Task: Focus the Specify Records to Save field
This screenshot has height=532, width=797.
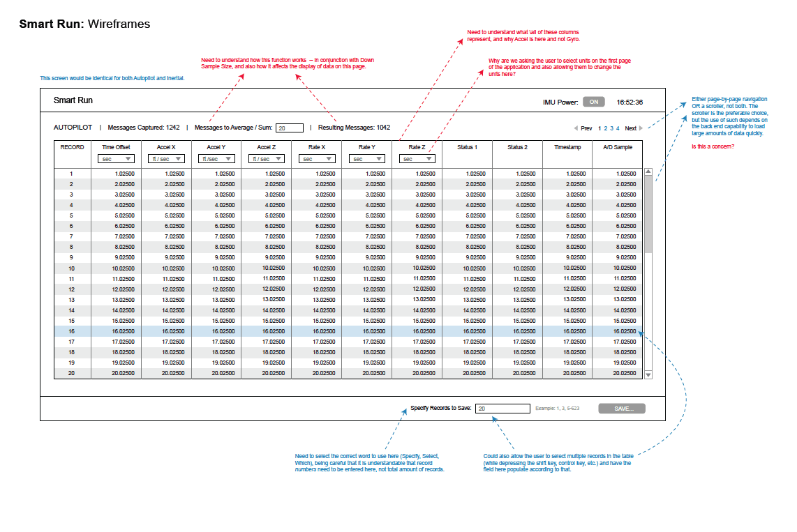Action: click(502, 409)
